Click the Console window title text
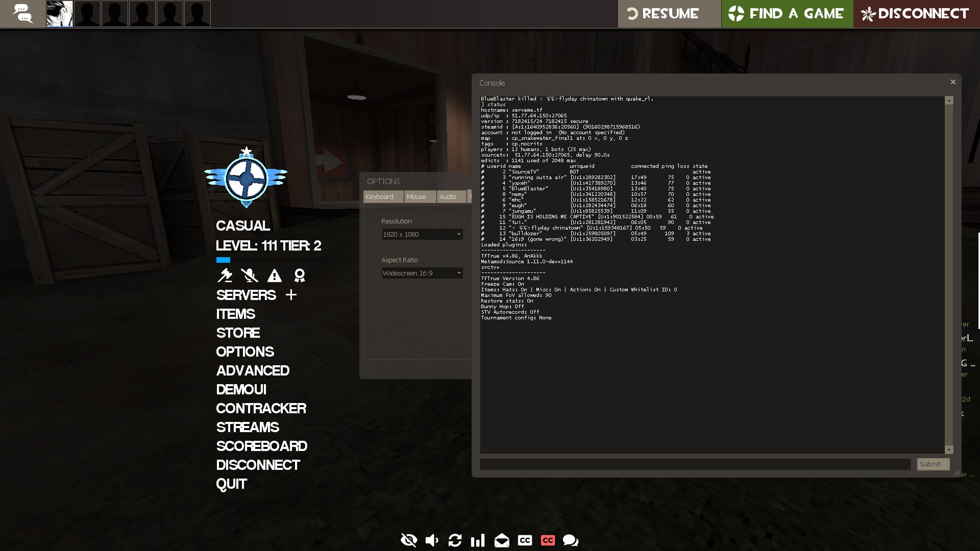This screenshot has width=980, height=551. coord(492,83)
